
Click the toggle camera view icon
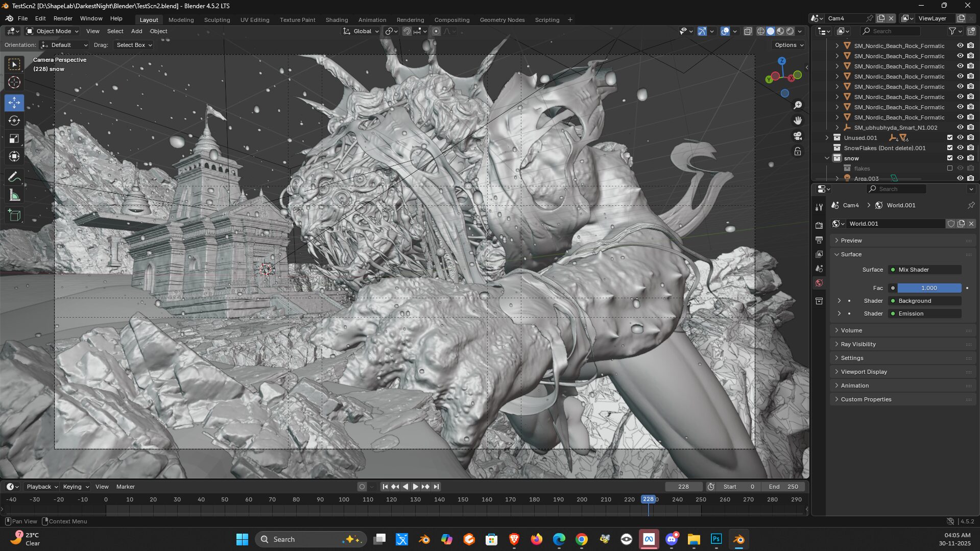click(x=797, y=136)
